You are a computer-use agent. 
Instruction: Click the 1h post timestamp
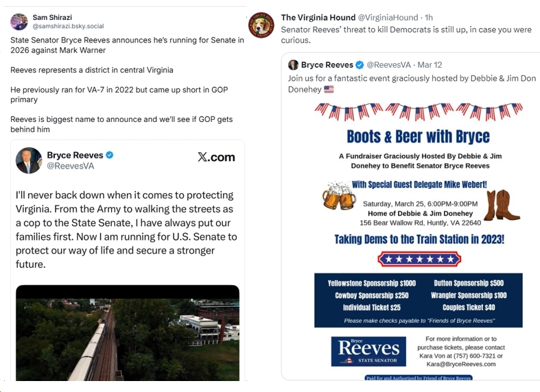pyautogui.click(x=429, y=17)
